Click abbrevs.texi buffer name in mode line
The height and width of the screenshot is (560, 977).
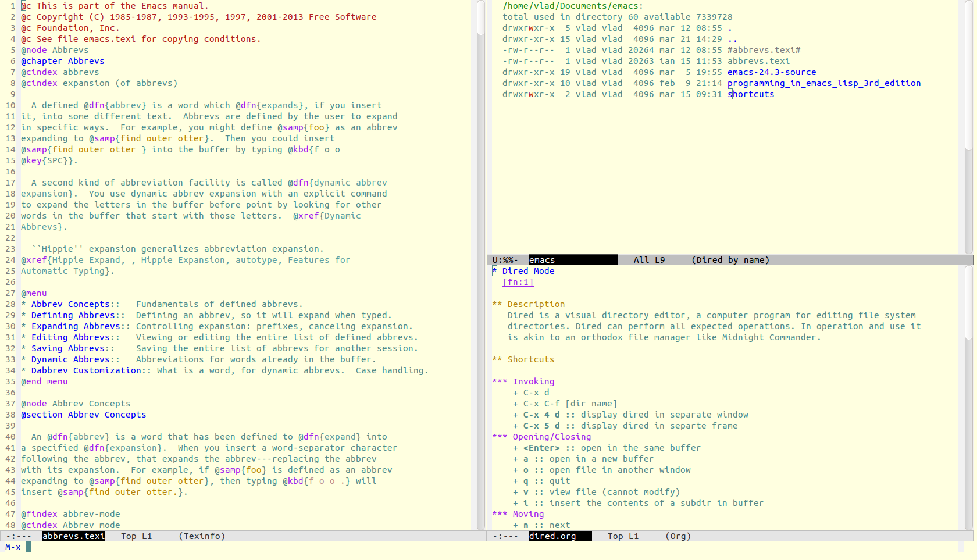[73, 536]
